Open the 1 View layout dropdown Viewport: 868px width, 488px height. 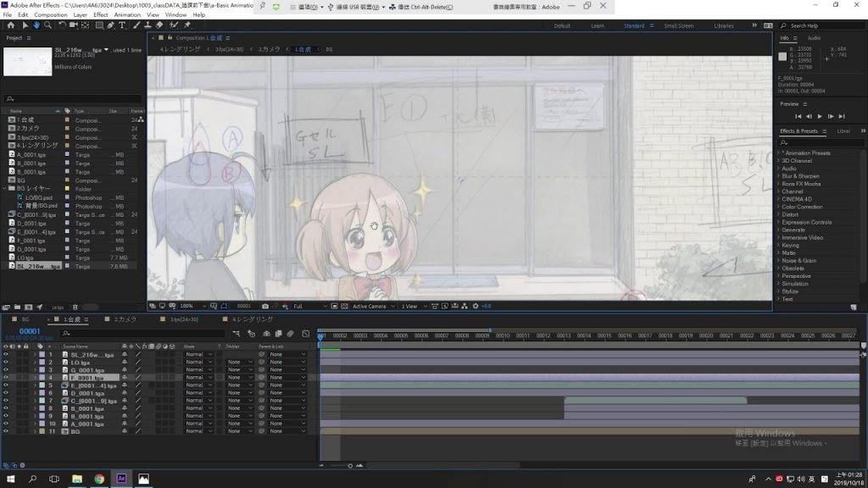[414, 306]
